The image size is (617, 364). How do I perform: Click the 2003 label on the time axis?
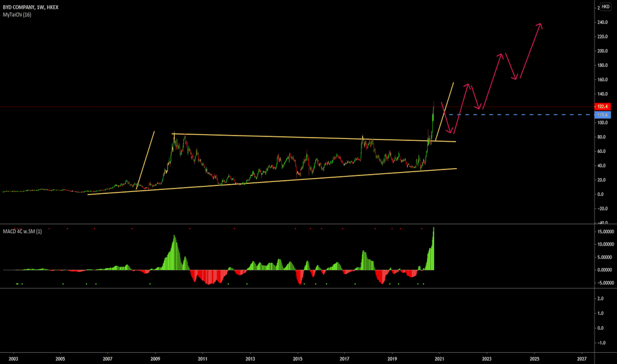point(13,359)
